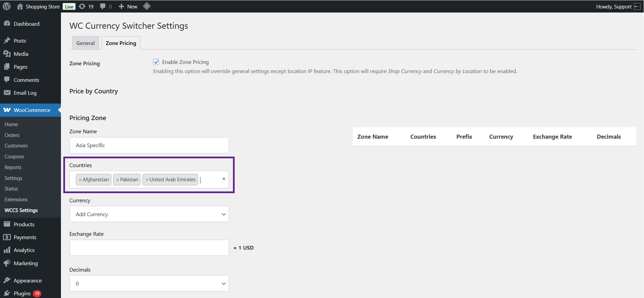The height and width of the screenshot is (298, 644).
Task: Click the plus New icon
Action: coord(122,6)
